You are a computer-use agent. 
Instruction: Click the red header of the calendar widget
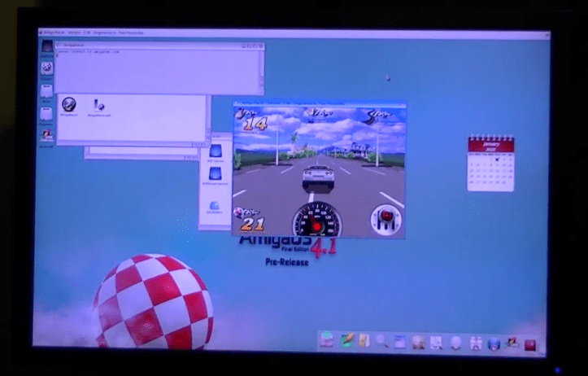(490, 144)
